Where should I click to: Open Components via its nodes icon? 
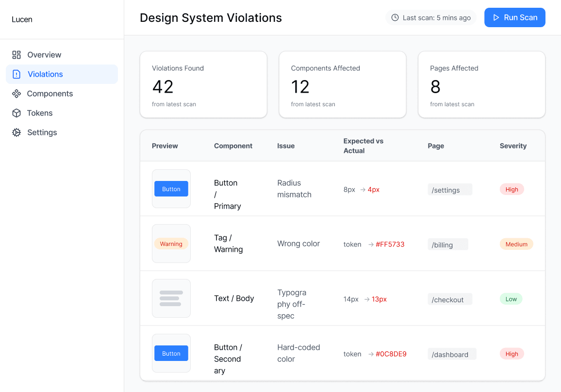click(16, 93)
